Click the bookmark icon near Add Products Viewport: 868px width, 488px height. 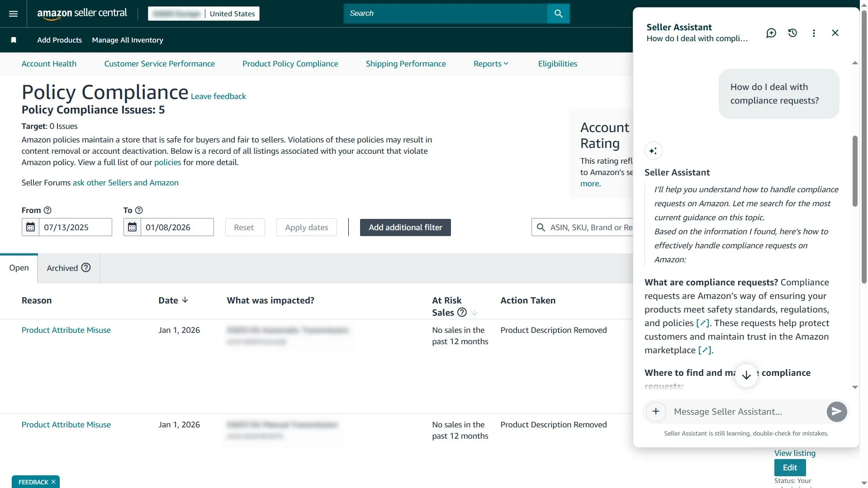click(14, 40)
